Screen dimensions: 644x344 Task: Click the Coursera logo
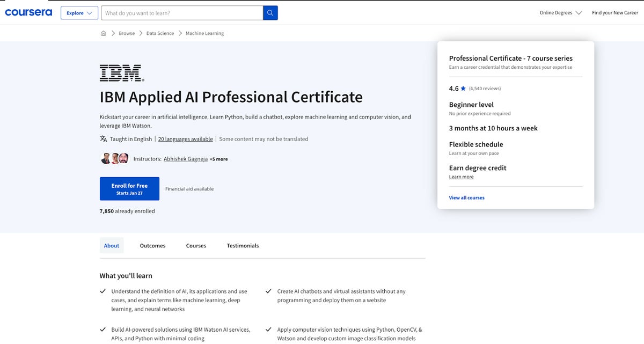coord(28,12)
